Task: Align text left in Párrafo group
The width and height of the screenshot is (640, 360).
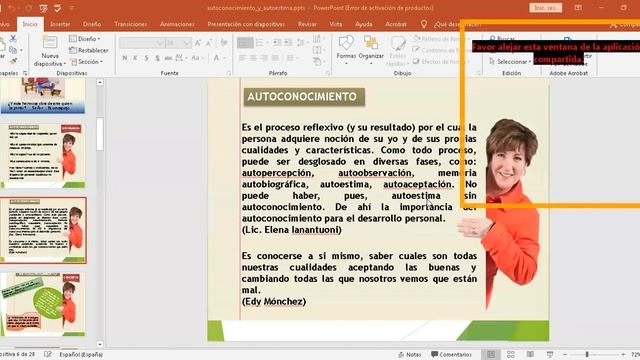Action: [x=242, y=58]
